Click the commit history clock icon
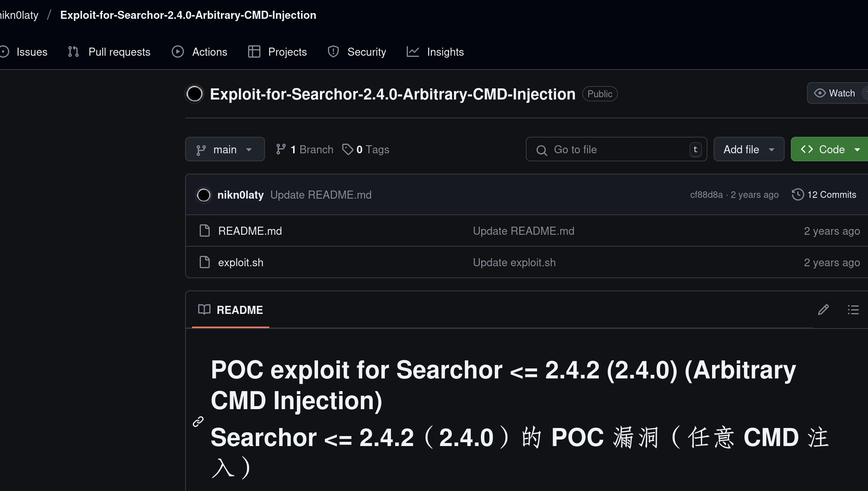The image size is (868, 491). pos(798,194)
